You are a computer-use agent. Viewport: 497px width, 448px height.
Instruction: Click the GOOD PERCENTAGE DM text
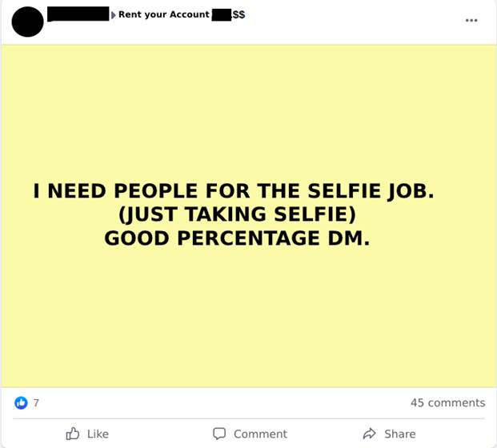pyautogui.click(x=237, y=238)
